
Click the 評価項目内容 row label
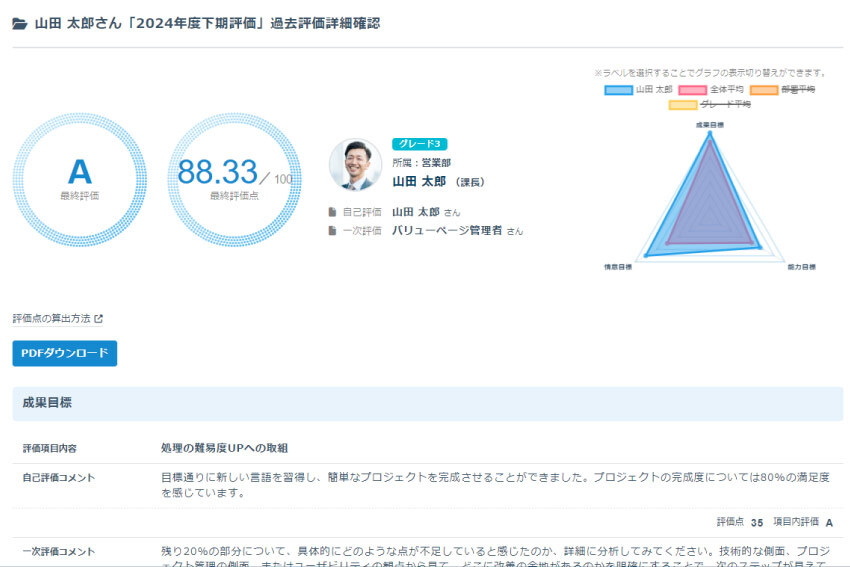pos(49,448)
